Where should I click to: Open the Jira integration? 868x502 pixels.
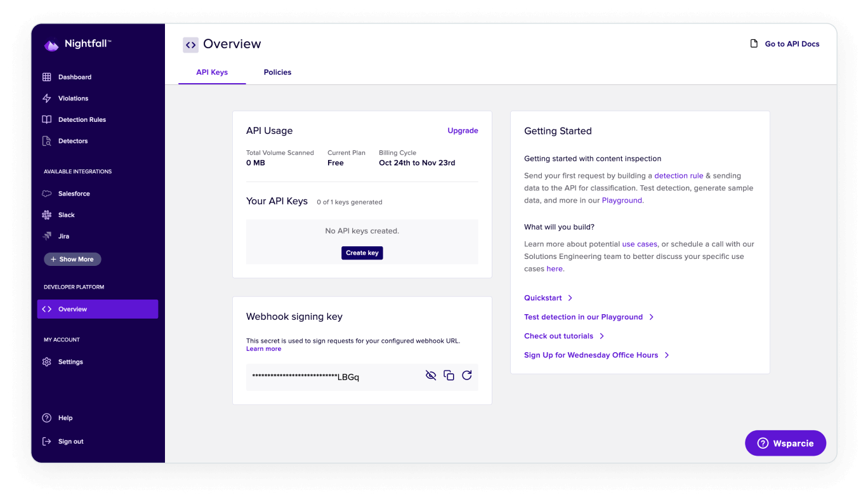63,236
